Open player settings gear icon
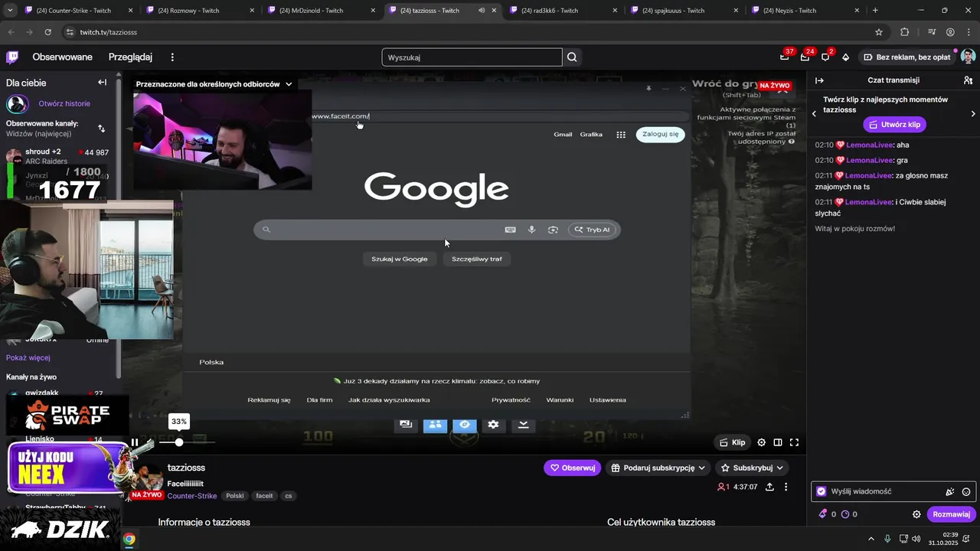The width and height of the screenshot is (980, 551). point(761,442)
